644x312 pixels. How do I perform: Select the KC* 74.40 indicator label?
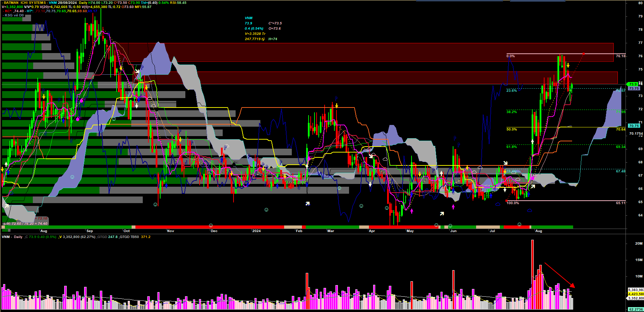pos(14,11)
